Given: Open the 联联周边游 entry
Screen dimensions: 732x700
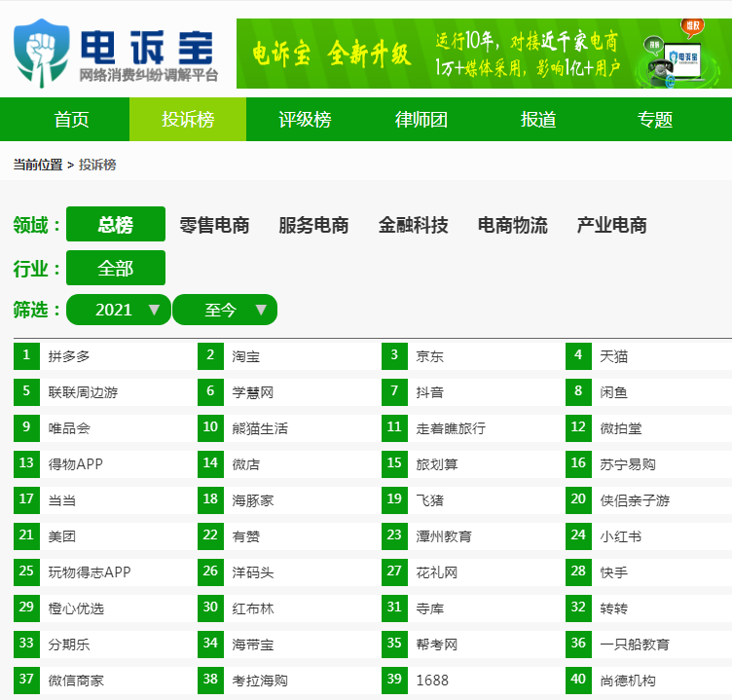Looking at the screenshot, I should tap(83, 392).
